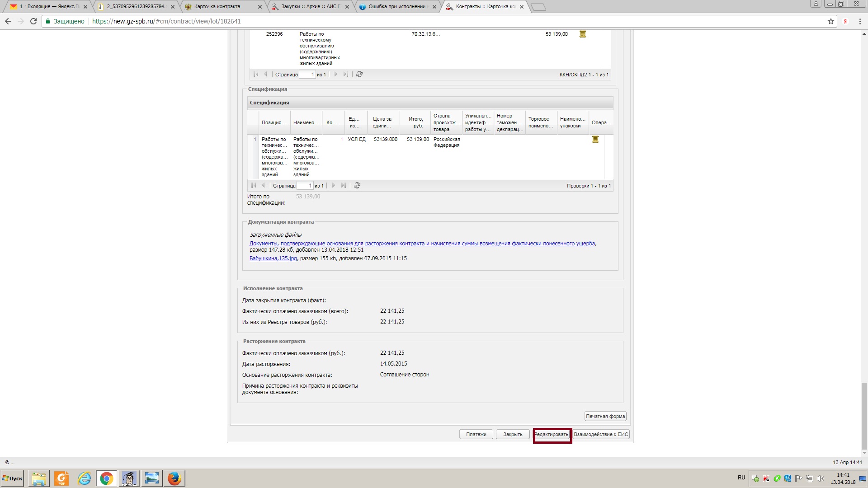This screenshot has height=488, width=868.
Task: Open the contract termination documents link
Action: (x=422, y=244)
